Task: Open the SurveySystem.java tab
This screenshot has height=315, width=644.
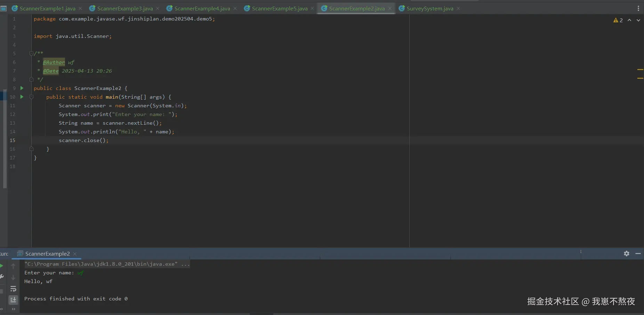Action: [430, 8]
